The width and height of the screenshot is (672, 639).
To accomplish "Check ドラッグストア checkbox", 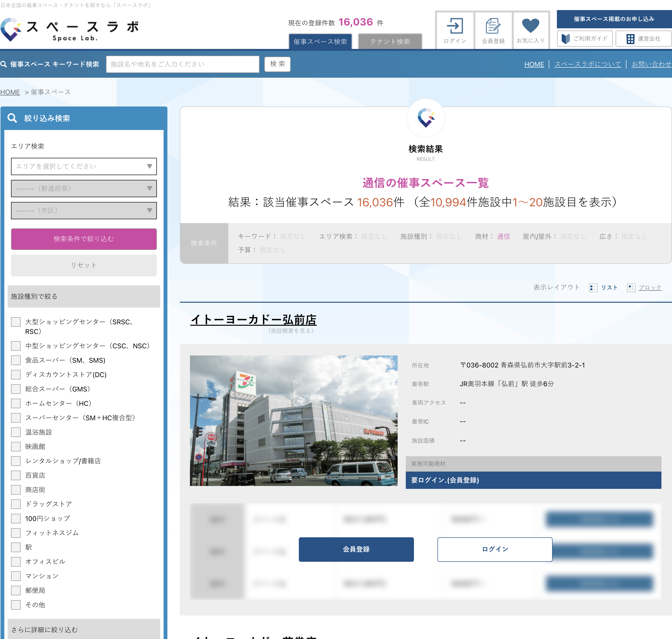I will pos(16,504).
